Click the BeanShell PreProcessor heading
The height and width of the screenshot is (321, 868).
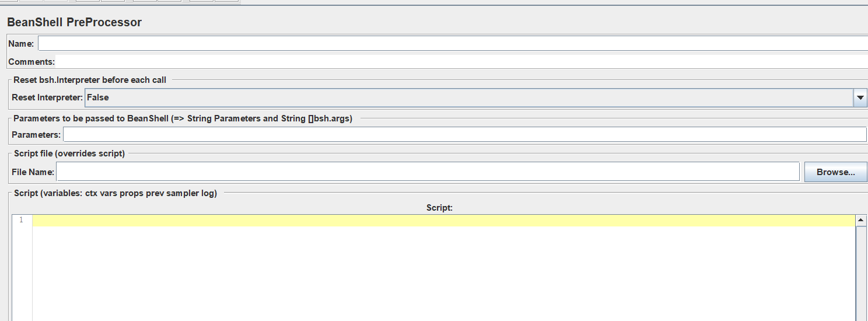click(75, 23)
